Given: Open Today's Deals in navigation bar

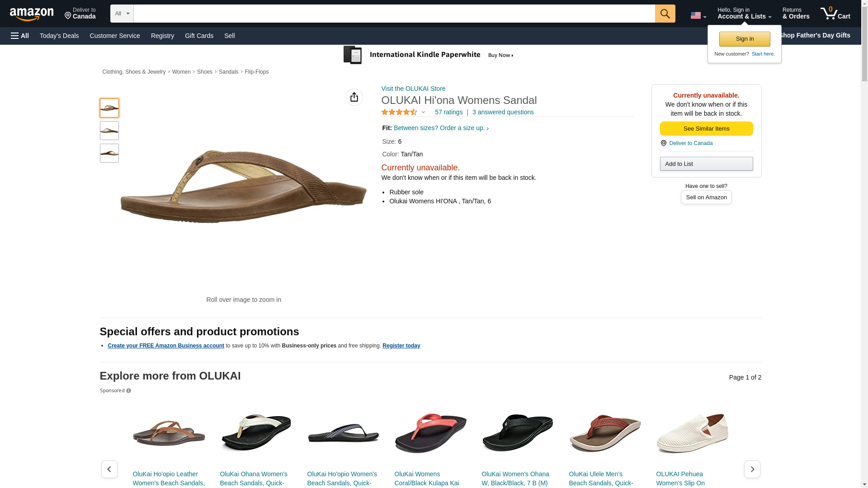Looking at the screenshot, I should 59,36.
